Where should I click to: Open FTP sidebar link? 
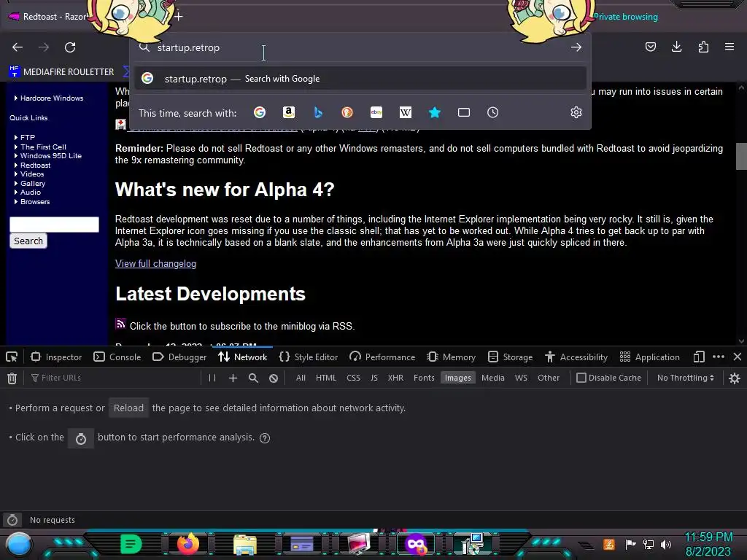(x=28, y=137)
